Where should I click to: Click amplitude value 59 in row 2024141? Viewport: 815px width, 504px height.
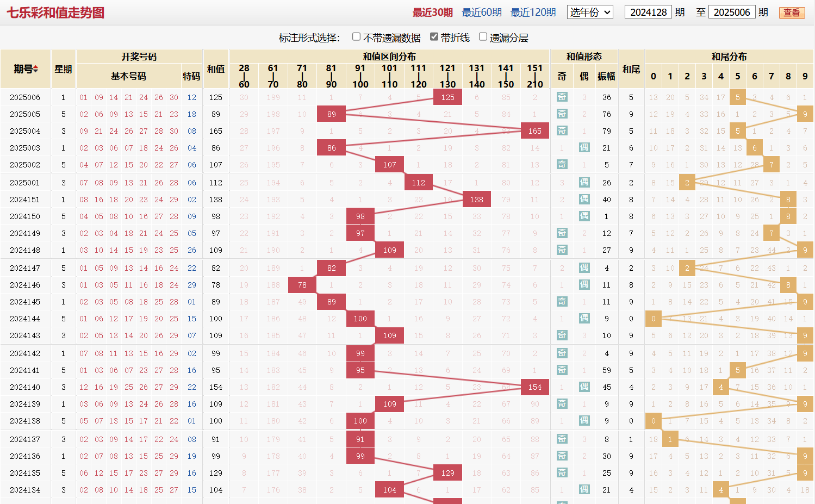607,370
